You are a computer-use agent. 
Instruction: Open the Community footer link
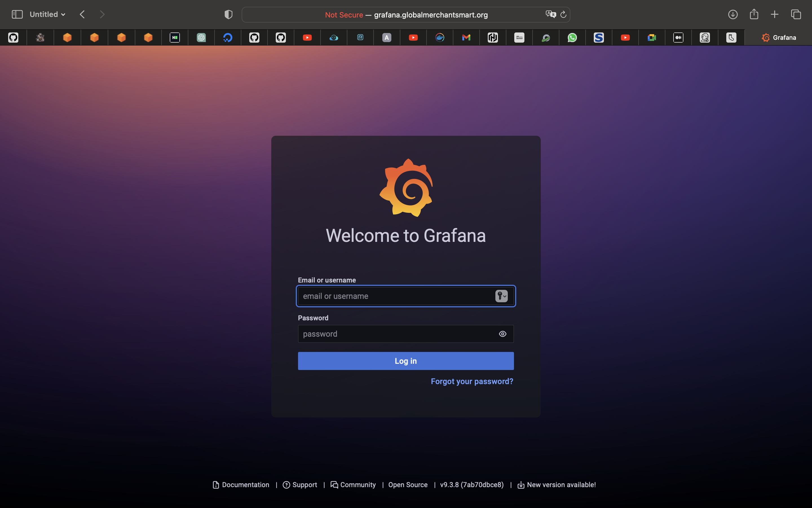353,485
